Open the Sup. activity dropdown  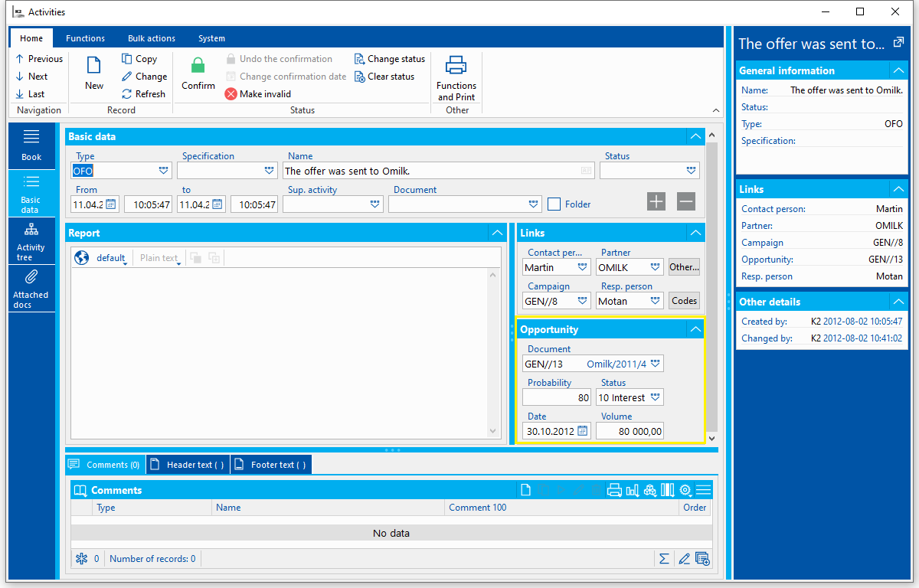click(x=375, y=204)
